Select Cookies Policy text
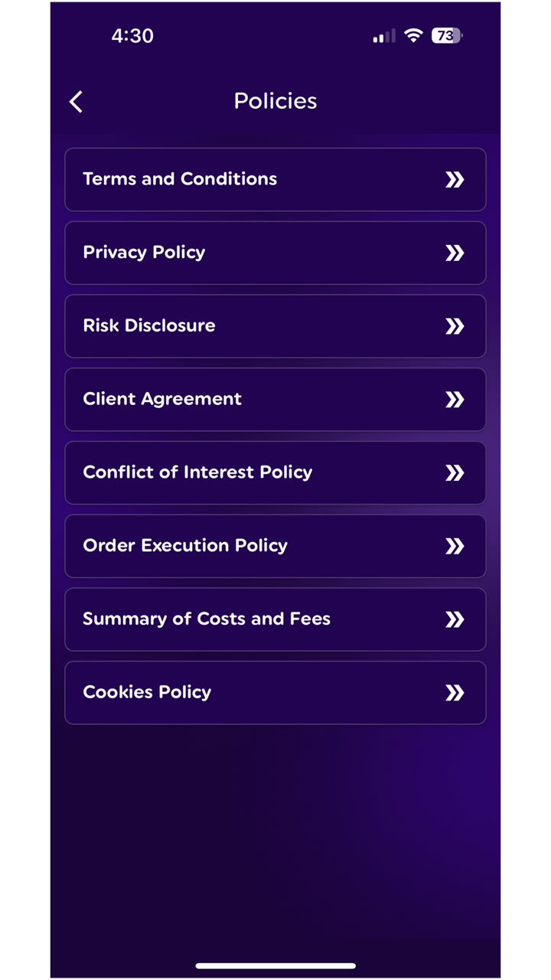The height and width of the screenshot is (980, 551). 147,692
